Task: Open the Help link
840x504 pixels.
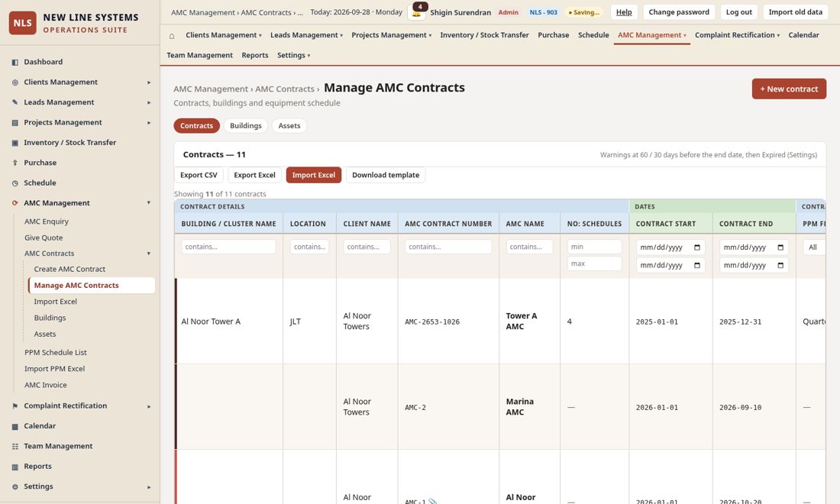Action: (x=624, y=11)
